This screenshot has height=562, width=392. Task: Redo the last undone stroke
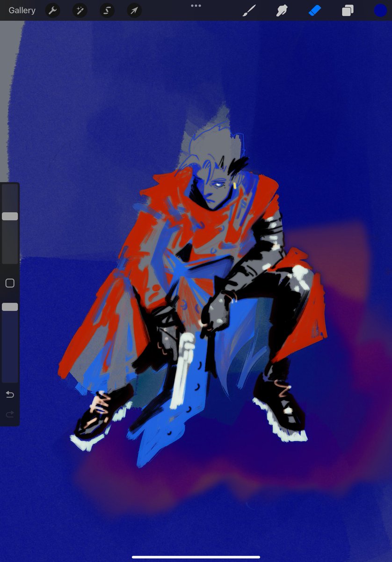pos(10,414)
